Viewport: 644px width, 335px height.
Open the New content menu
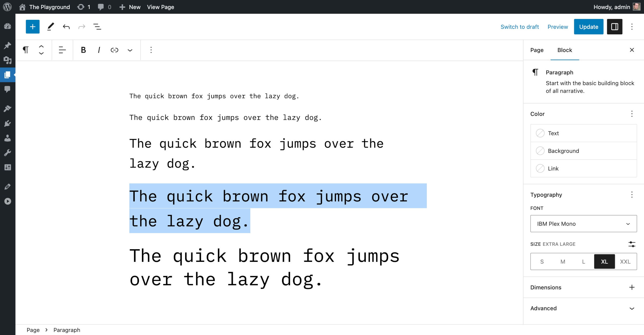130,7
